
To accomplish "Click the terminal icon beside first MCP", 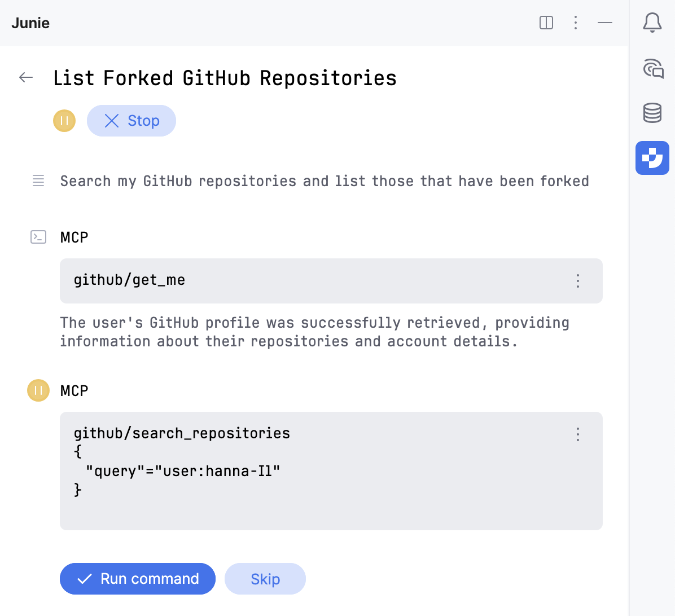I will tap(38, 237).
